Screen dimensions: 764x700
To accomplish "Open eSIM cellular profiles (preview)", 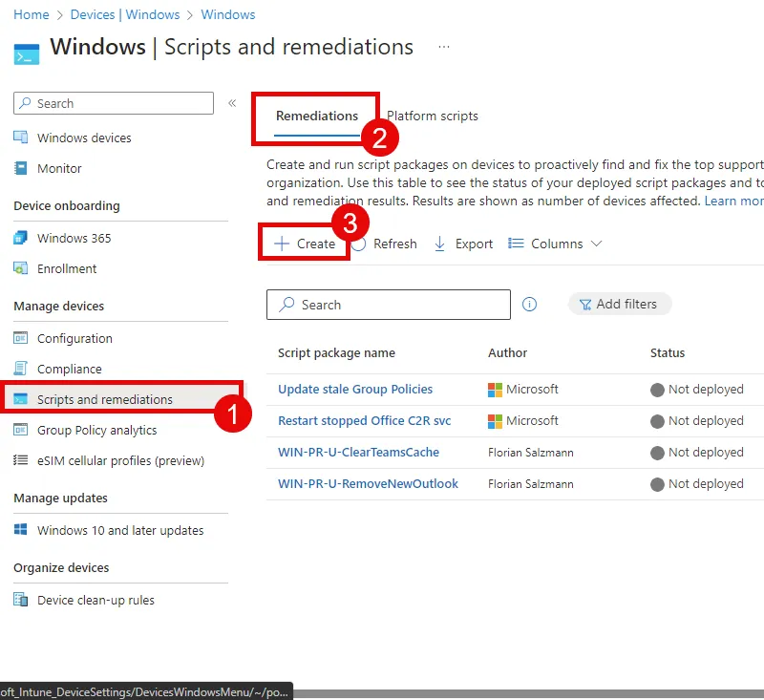I will 121,461.
